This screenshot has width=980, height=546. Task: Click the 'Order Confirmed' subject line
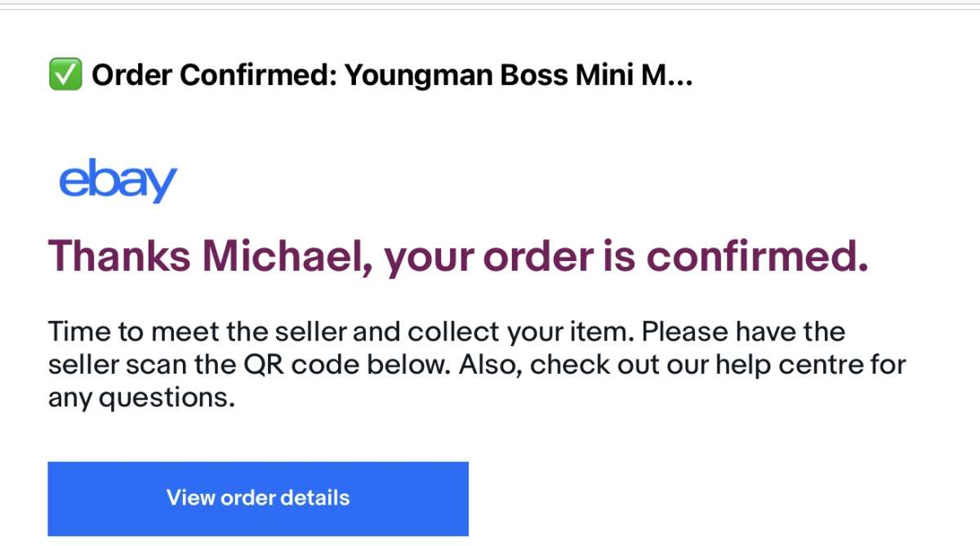371,76
